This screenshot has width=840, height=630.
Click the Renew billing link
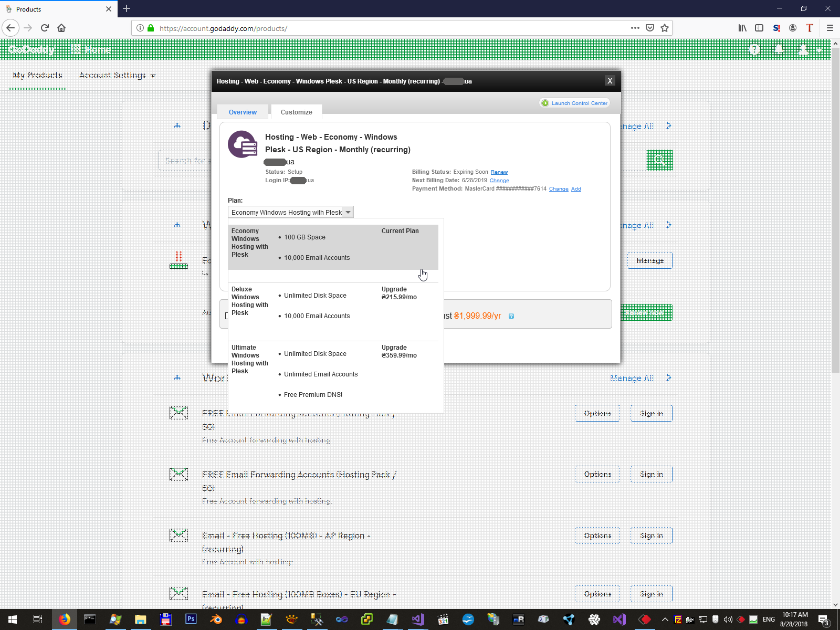(499, 172)
